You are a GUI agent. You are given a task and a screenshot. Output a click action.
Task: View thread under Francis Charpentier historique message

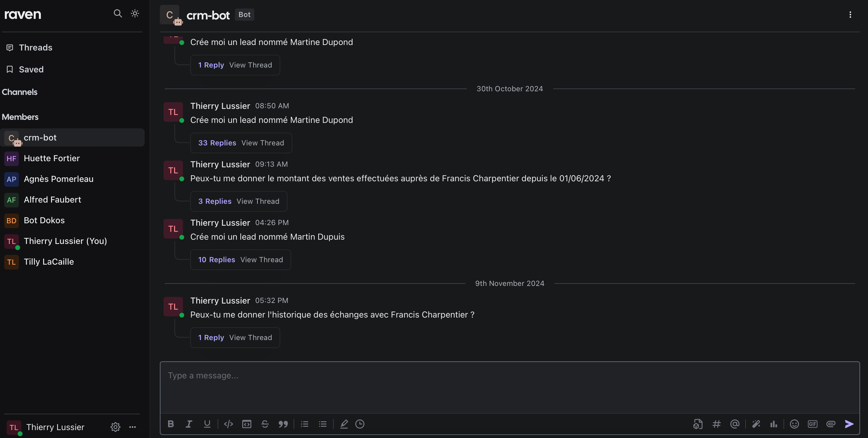(x=235, y=338)
